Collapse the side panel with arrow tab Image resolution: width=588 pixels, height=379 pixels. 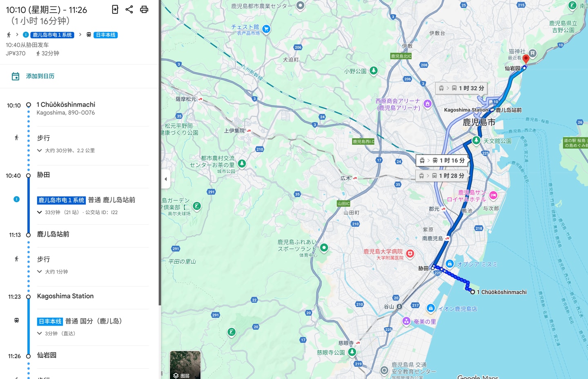[165, 179]
